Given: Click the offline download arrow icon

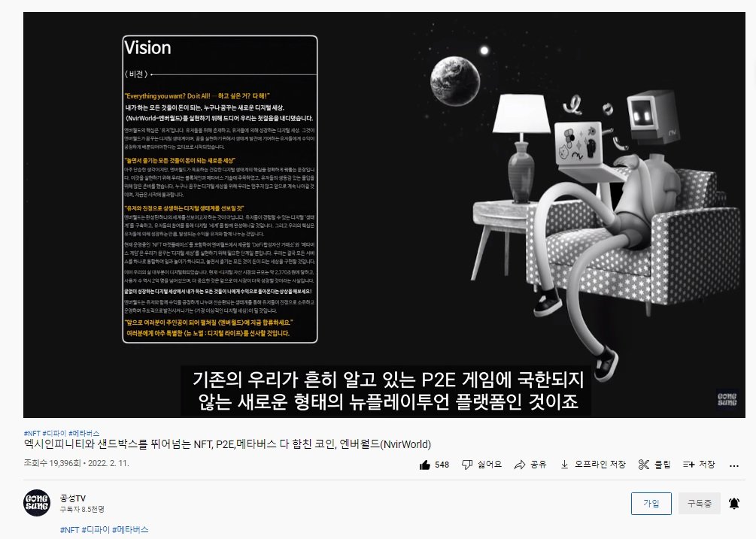Looking at the screenshot, I should pyautogui.click(x=564, y=465).
